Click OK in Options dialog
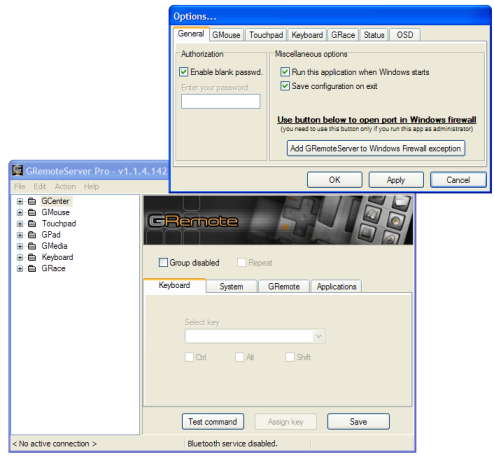Screen dimensions: 494x459 point(335,180)
